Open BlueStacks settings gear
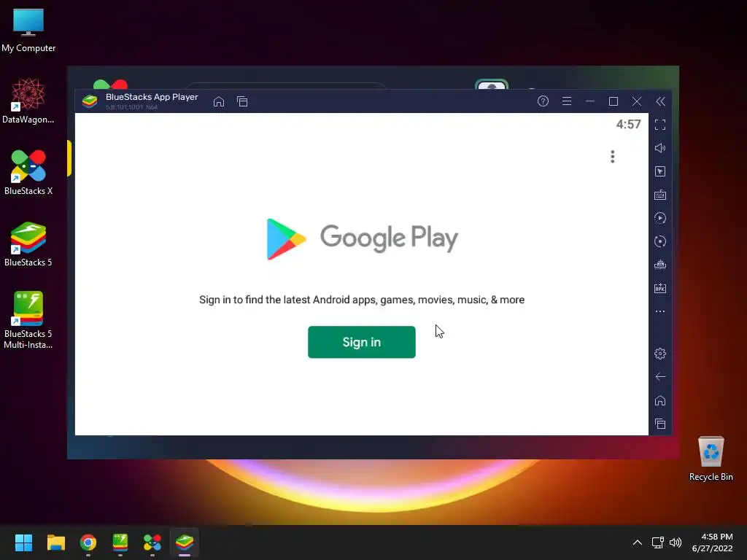The height and width of the screenshot is (560, 747). click(659, 354)
